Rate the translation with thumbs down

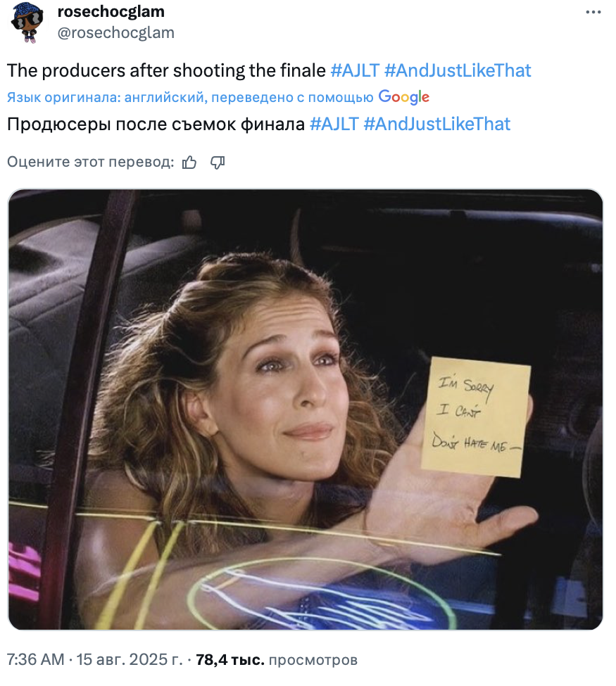217,163
